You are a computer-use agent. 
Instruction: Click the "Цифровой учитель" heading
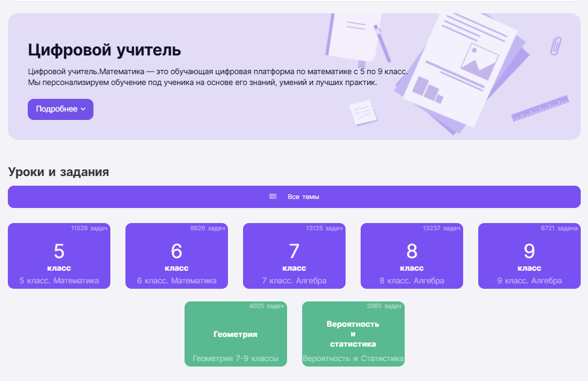coord(104,50)
